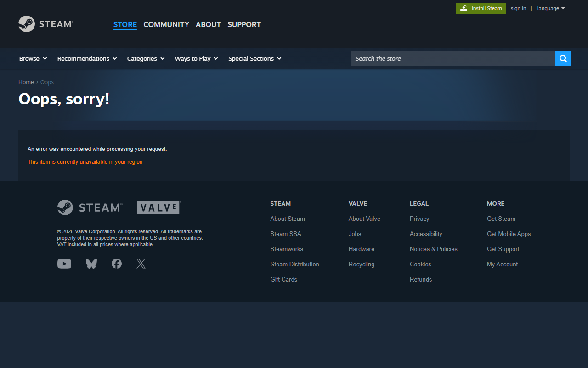
Task: Click the Valve Corporation copyright notice
Action: [x=130, y=238]
